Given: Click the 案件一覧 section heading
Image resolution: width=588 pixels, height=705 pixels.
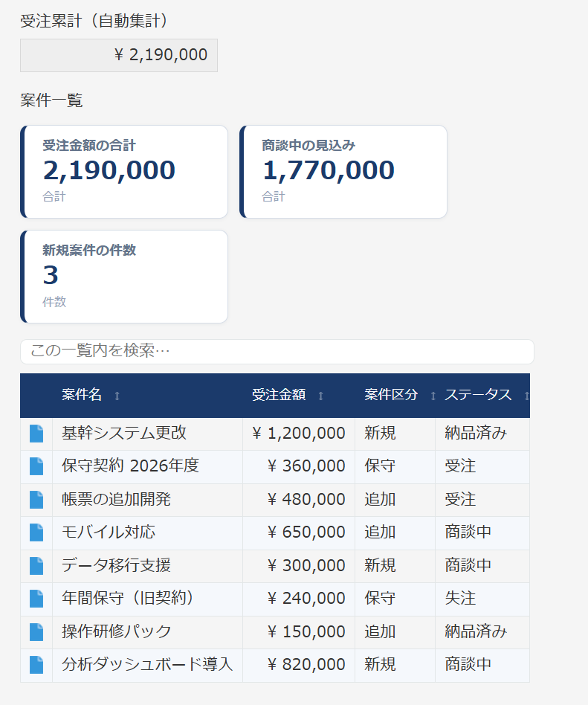Looking at the screenshot, I should 51,100.
